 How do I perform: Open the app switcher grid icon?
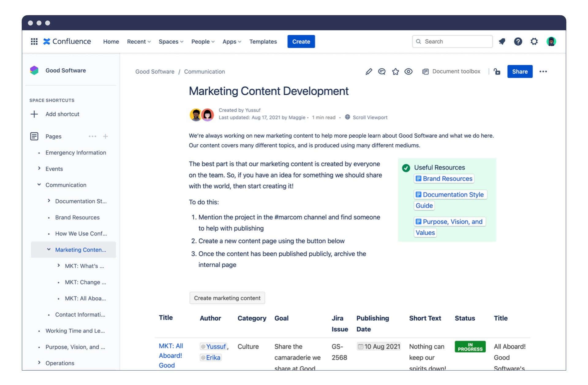click(x=34, y=41)
